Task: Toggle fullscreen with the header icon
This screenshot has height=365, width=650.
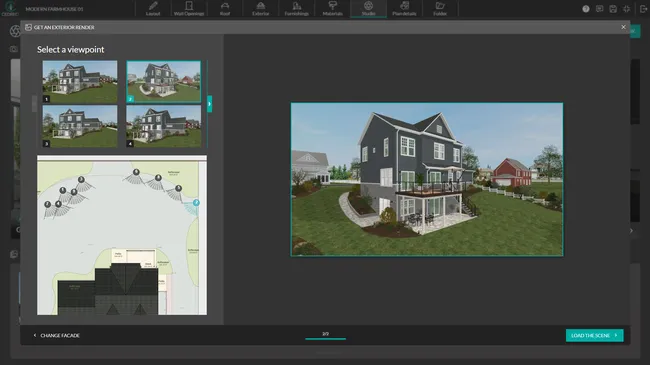Action: (627, 9)
